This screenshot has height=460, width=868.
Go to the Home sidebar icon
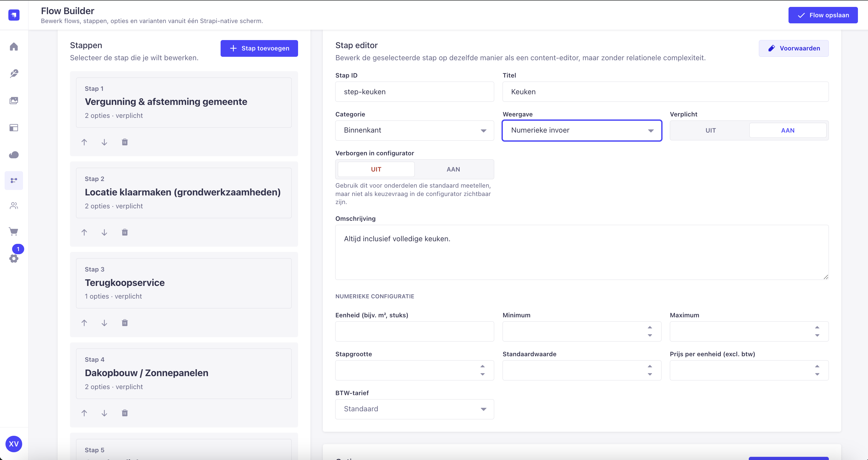[x=14, y=46]
